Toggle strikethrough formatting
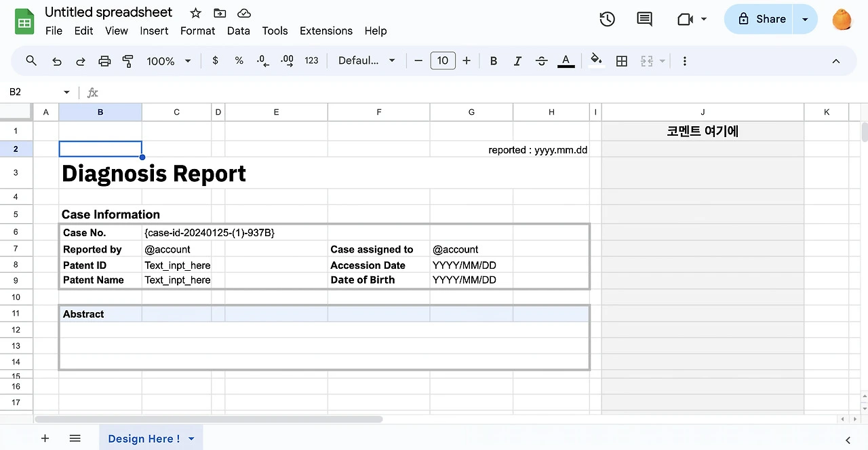This screenshot has height=450, width=868. pyautogui.click(x=541, y=61)
